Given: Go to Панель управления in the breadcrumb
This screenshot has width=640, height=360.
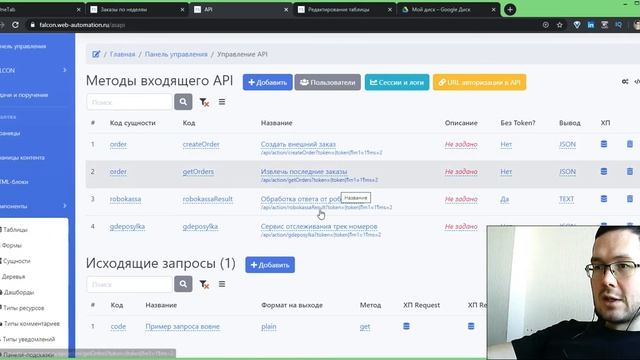Looking at the screenshot, I should click(x=176, y=54).
